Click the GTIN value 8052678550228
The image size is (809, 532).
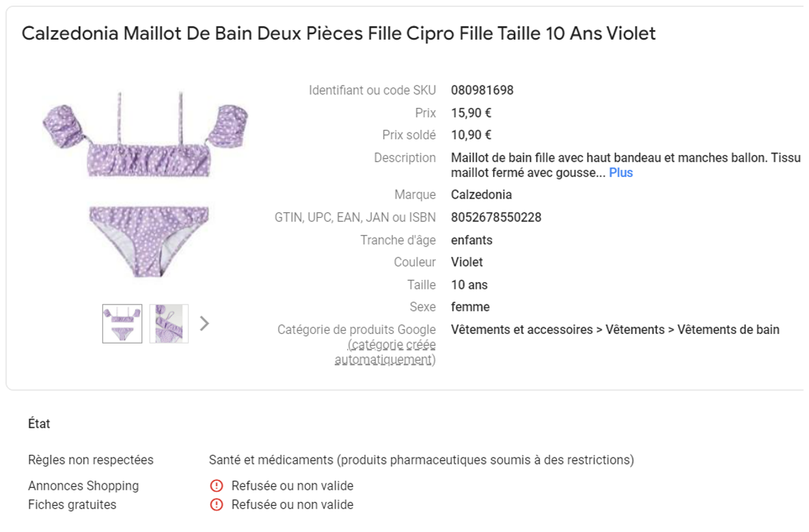(x=496, y=218)
